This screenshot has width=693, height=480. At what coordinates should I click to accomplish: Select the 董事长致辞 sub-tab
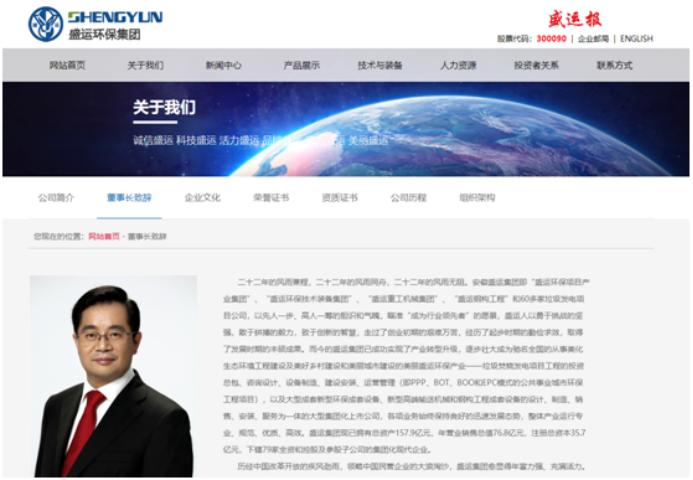[129, 198]
